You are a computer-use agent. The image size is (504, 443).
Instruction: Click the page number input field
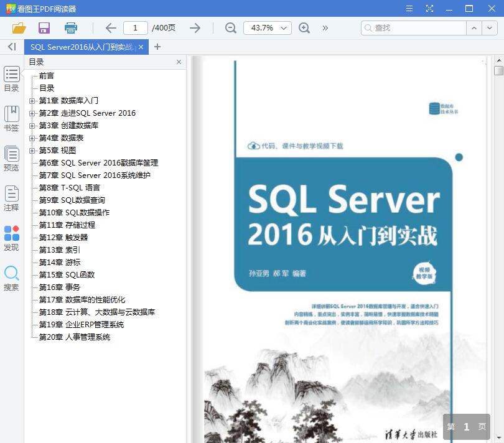coord(135,28)
